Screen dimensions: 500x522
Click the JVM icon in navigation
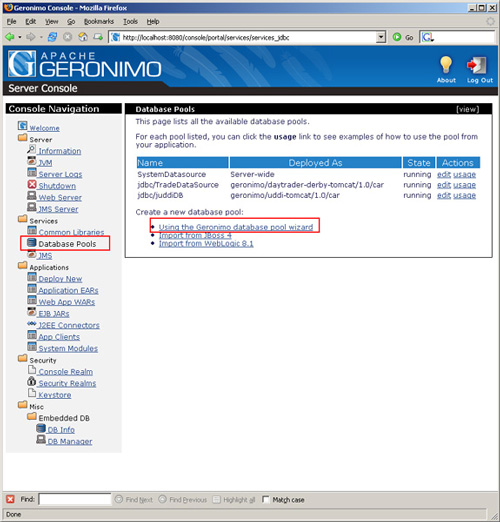click(x=32, y=161)
